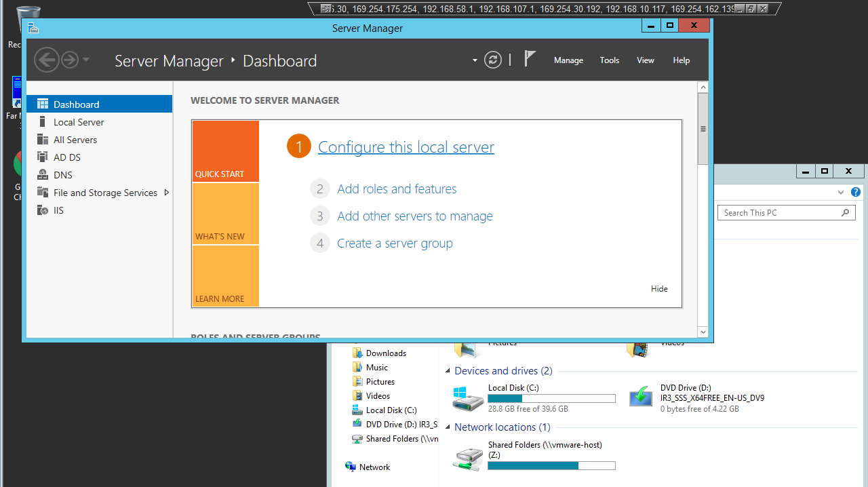Open the IIS page
Image resolution: width=868 pixels, height=487 pixels.
pos(100,210)
